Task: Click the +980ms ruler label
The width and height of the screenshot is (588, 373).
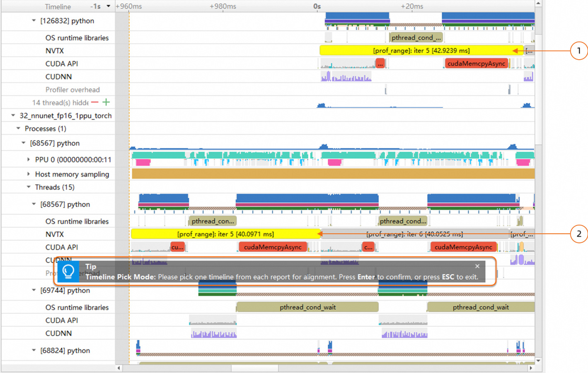Action: pos(223,6)
